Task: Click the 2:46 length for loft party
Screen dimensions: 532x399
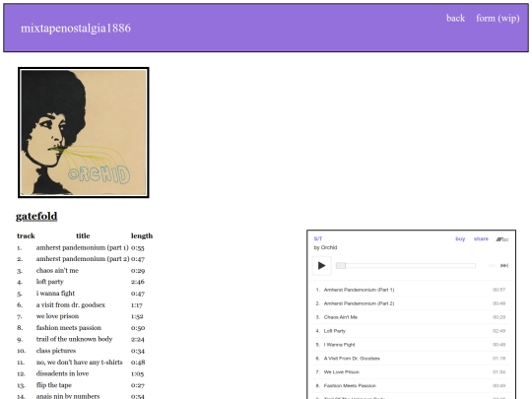Action: coord(137,282)
